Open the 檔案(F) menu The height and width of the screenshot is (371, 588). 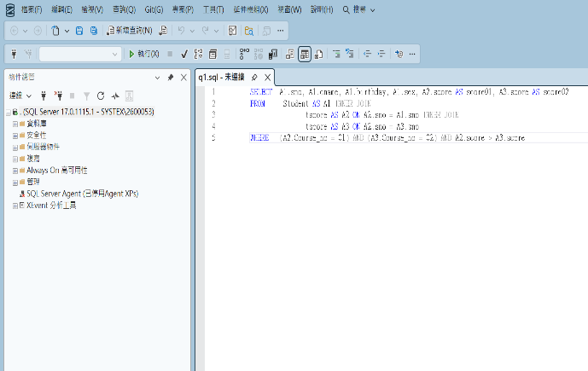click(32, 9)
